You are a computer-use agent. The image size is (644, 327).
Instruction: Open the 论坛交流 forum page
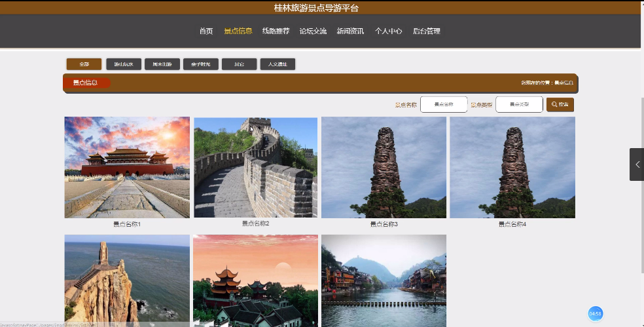click(x=313, y=31)
